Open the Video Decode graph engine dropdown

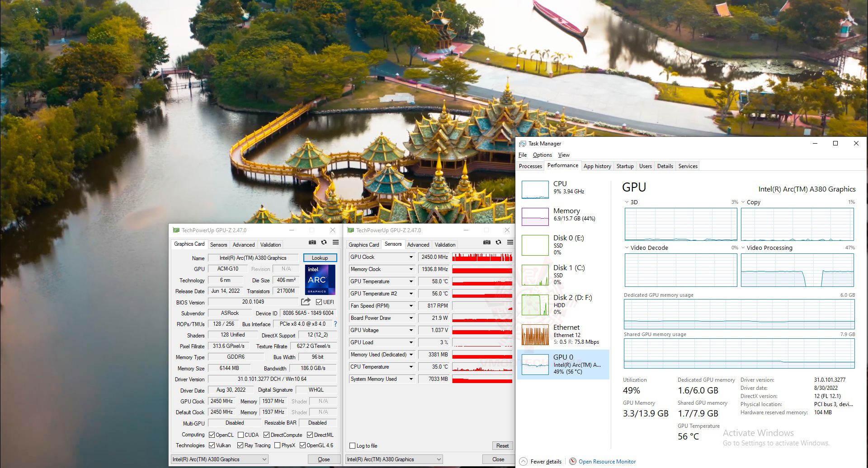pyautogui.click(x=627, y=248)
